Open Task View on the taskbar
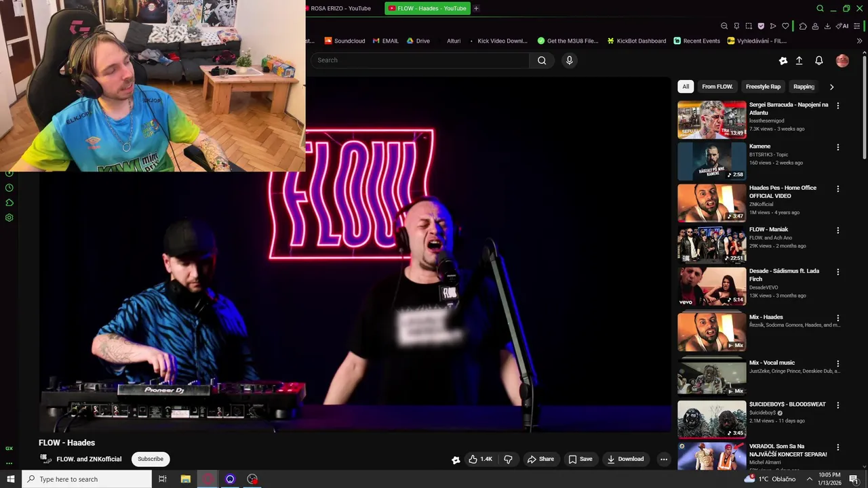Viewport: 868px width, 488px height. coord(162,479)
